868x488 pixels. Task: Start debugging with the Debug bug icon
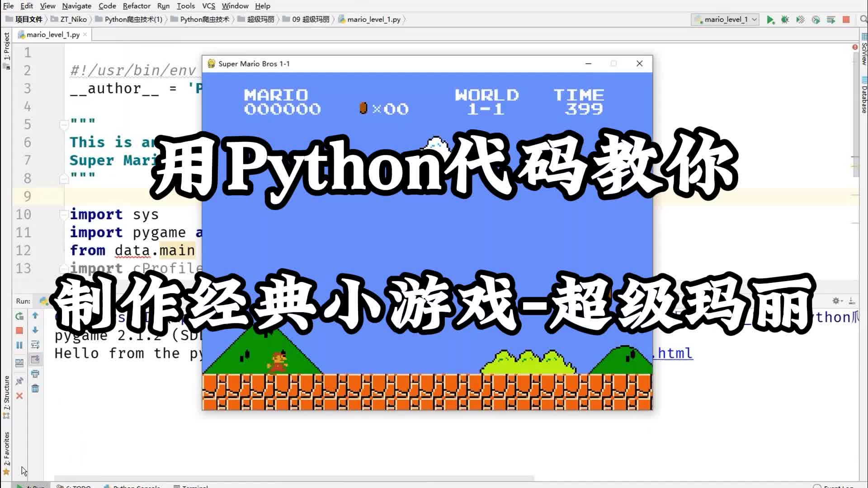[785, 20]
